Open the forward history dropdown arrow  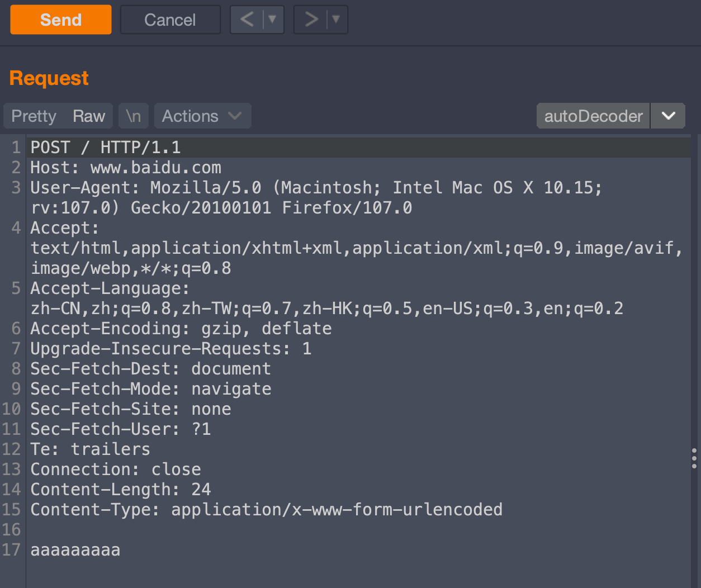336,20
